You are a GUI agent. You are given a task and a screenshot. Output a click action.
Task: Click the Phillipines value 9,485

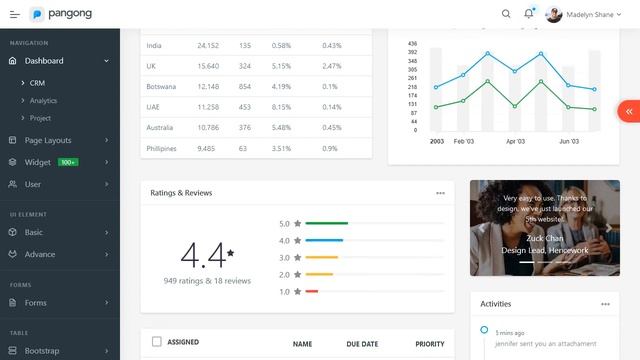(206, 149)
